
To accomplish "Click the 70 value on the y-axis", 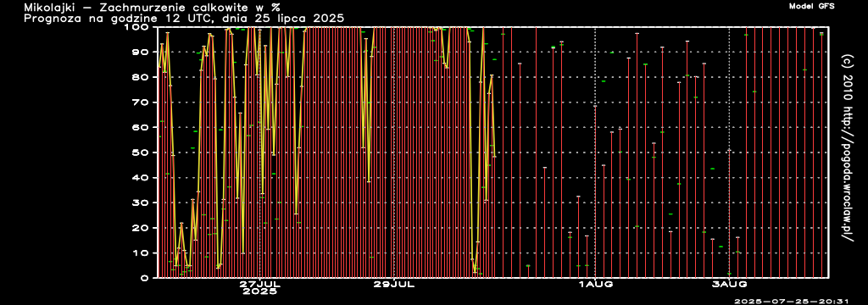I will click(143, 102).
